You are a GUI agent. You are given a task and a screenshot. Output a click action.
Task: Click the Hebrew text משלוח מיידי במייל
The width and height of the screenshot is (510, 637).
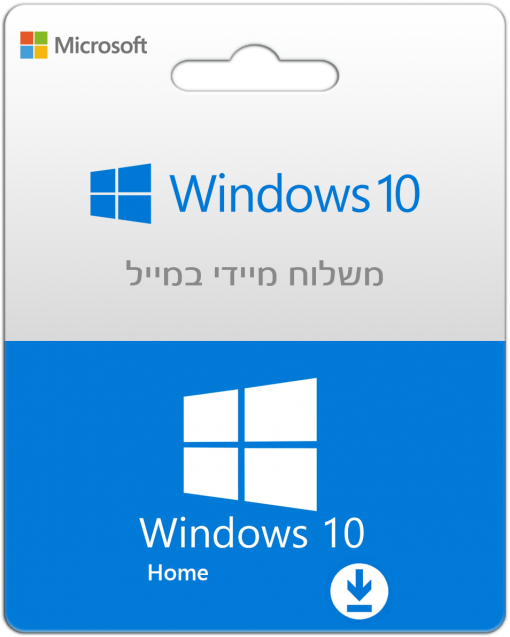click(255, 273)
